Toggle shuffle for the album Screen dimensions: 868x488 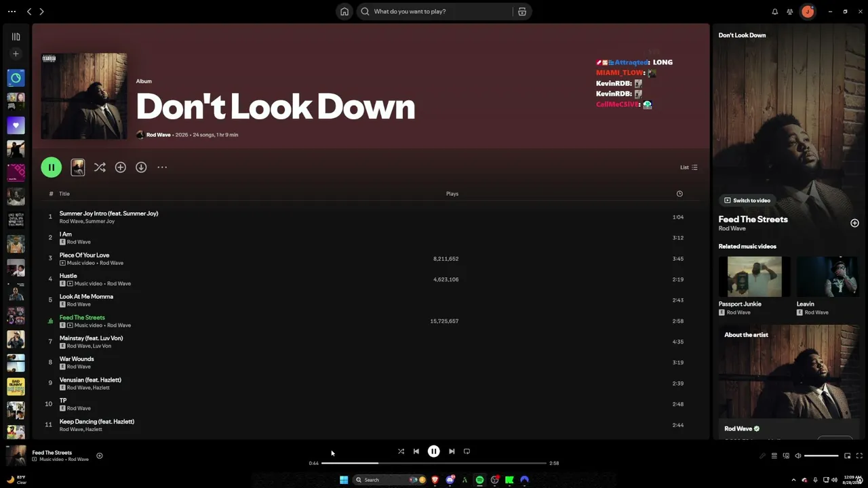(100, 167)
